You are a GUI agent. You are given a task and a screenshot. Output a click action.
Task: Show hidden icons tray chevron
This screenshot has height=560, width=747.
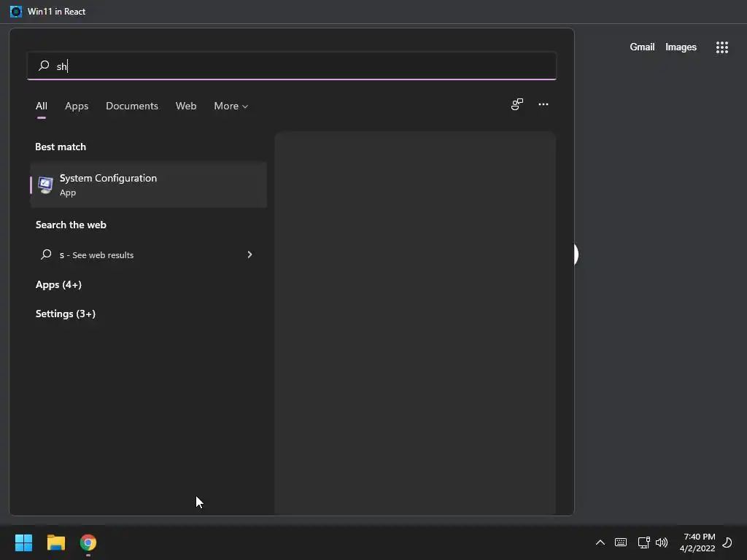pyautogui.click(x=600, y=542)
